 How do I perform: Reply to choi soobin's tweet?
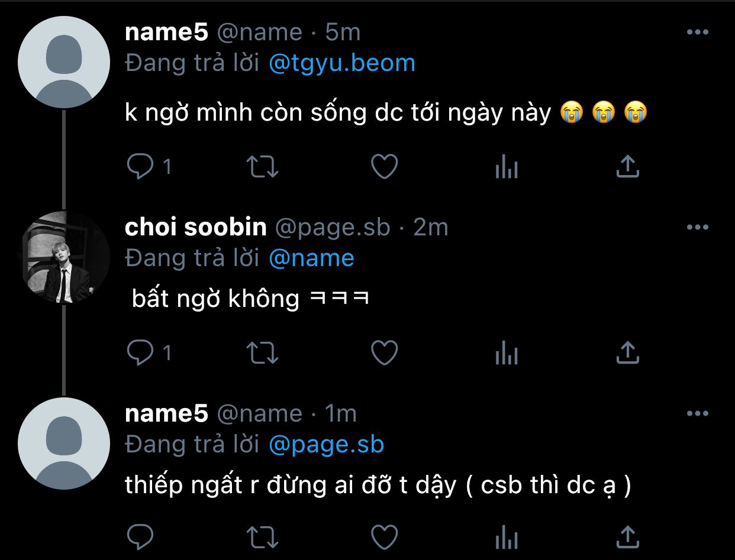click(x=141, y=353)
